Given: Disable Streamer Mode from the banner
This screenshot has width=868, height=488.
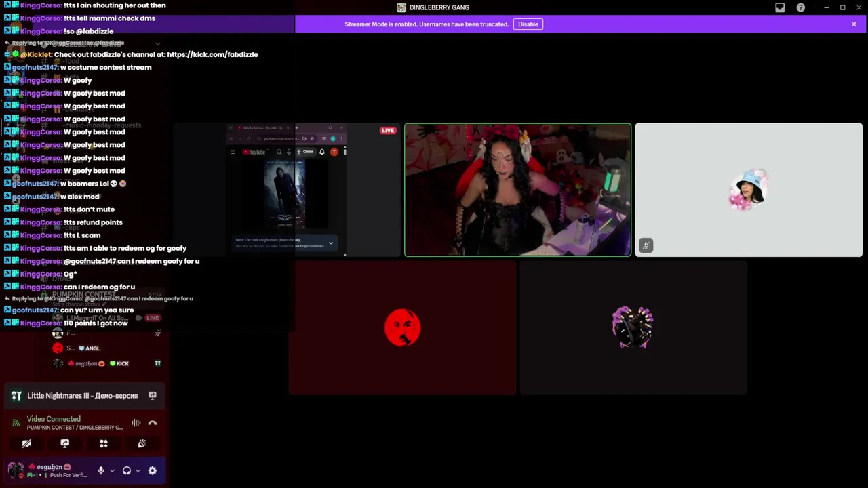Looking at the screenshot, I should 528,24.
